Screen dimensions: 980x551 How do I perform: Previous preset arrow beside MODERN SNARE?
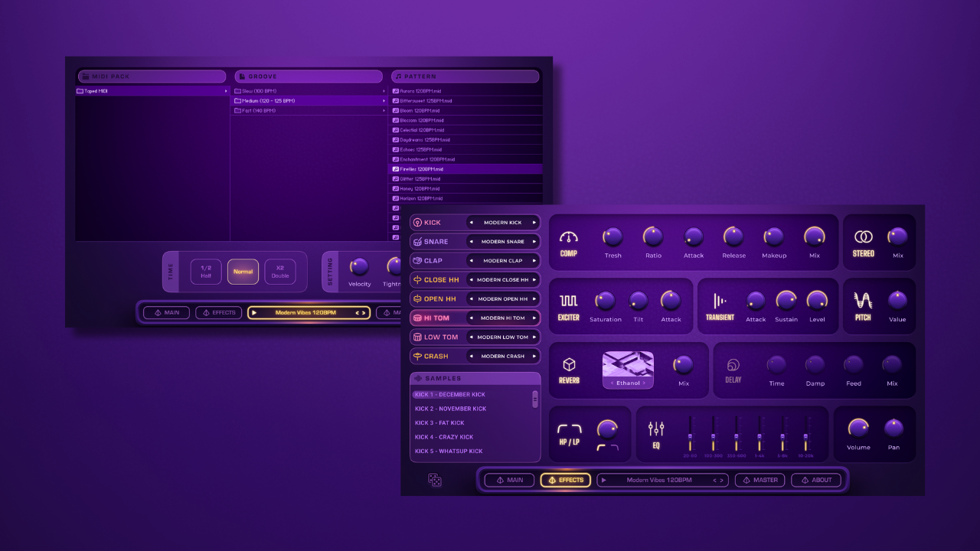pyautogui.click(x=471, y=242)
